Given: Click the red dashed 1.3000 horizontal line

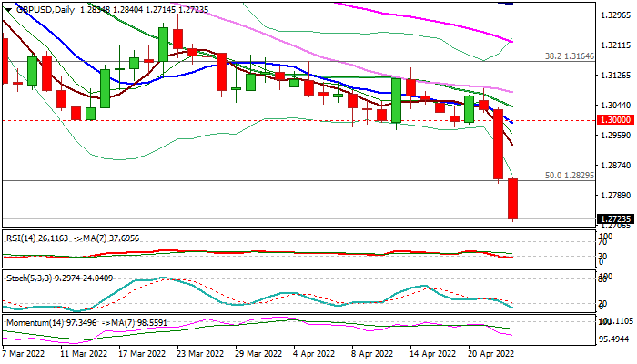Looking at the screenshot, I should pyautogui.click(x=273, y=120).
